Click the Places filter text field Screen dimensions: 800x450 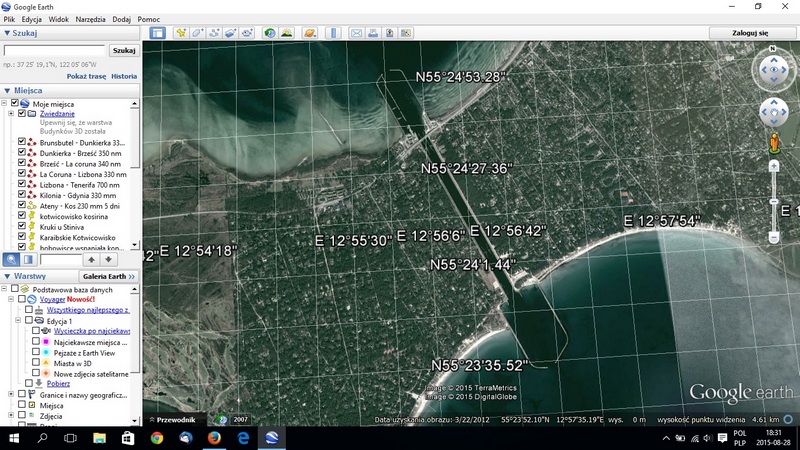(x=61, y=260)
